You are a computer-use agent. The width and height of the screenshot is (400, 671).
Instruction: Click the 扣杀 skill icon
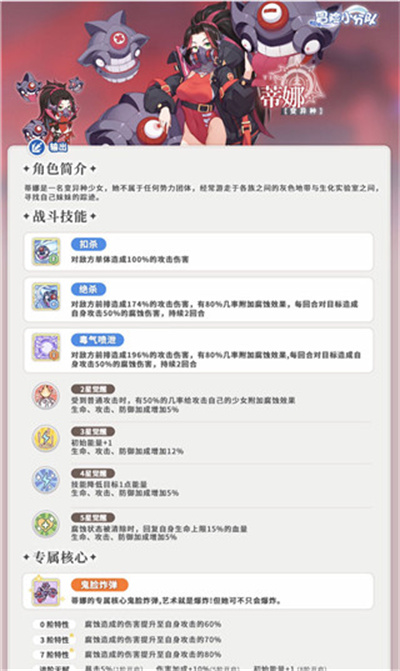(x=46, y=252)
